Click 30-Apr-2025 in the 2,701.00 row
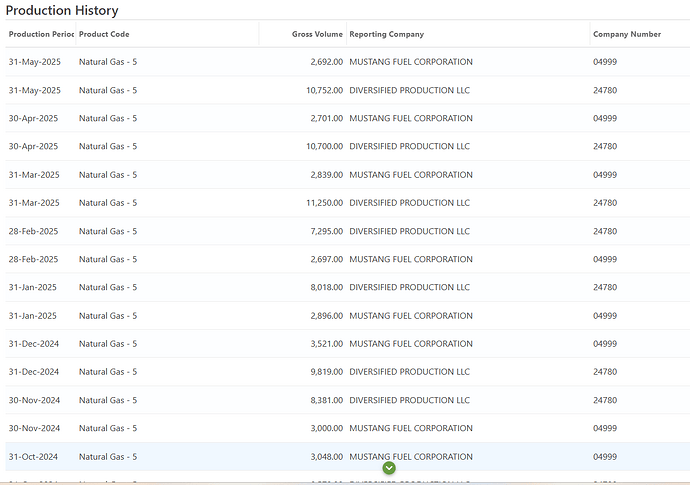The height and width of the screenshot is (485, 690). 33,118
